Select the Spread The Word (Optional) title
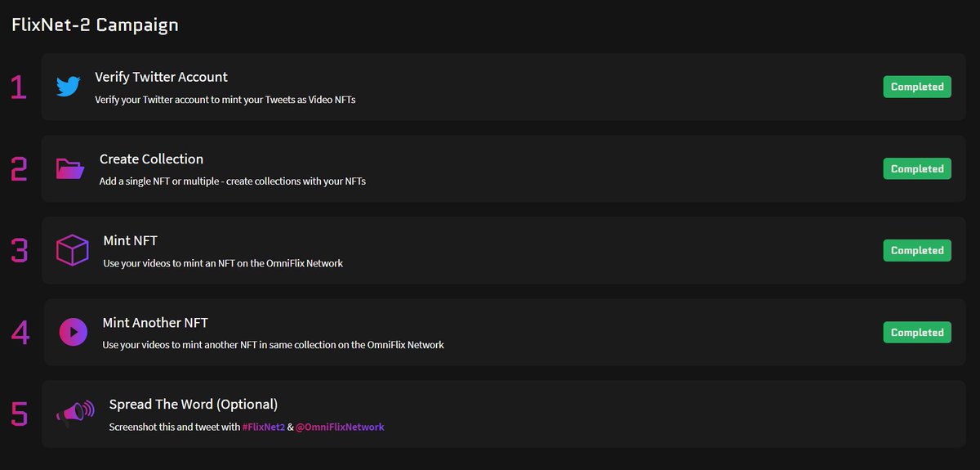The height and width of the screenshot is (470, 980). point(194,404)
